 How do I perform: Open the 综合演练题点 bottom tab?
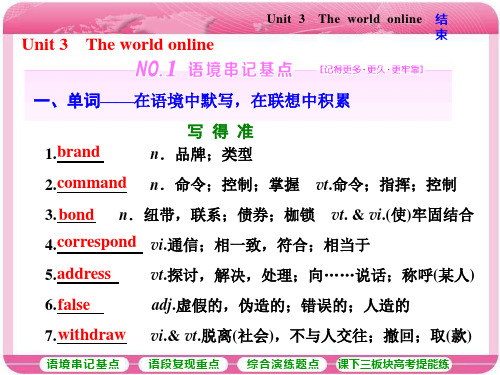[x=283, y=364]
